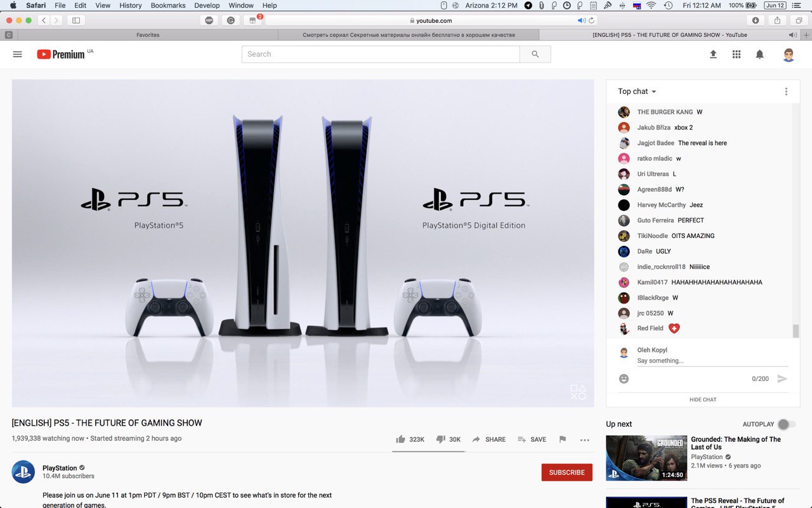
Task: Click the chat scrollbar thumb
Action: pyautogui.click(x=796, y=331)
